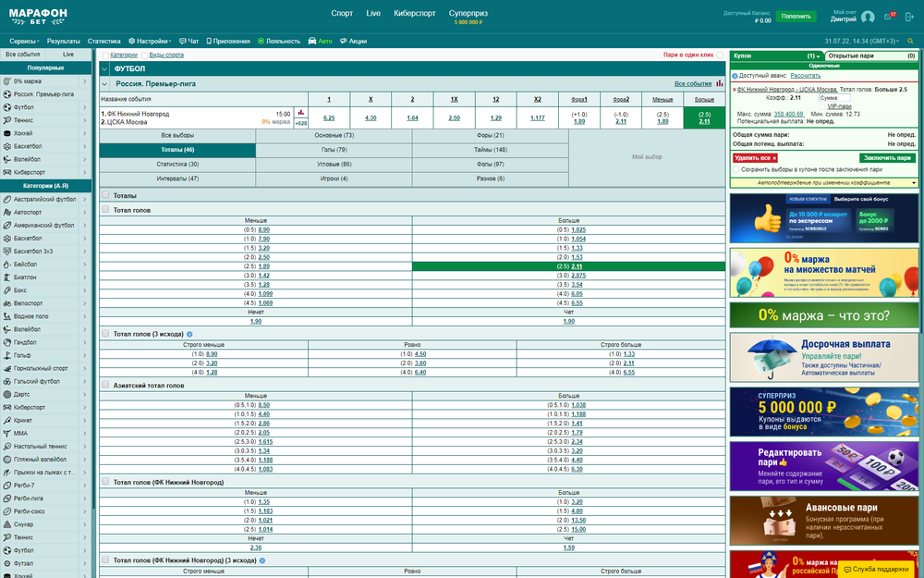Image resolution: width=924 pixels, height=578 pixels.
Task: Click the football icon for Россия. Премьер-лига in sidebar
Action: point(7,94)
